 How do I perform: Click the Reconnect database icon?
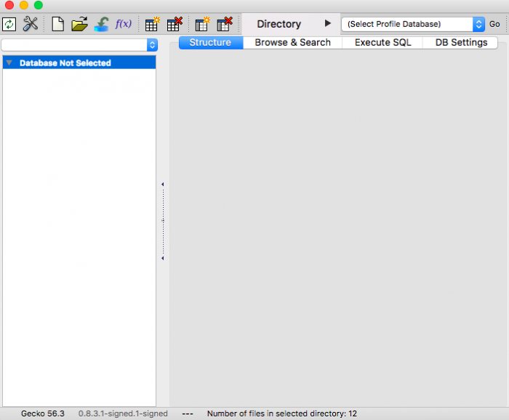[x=102, y=24]
